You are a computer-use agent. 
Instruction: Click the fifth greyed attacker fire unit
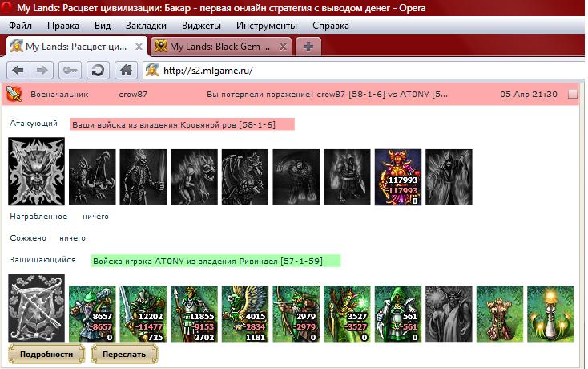(296, 177)
